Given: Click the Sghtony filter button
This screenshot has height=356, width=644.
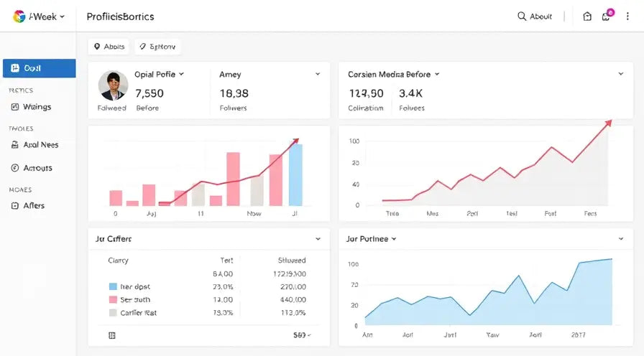Looking at the screenshot, I should [x=157, y=47].
